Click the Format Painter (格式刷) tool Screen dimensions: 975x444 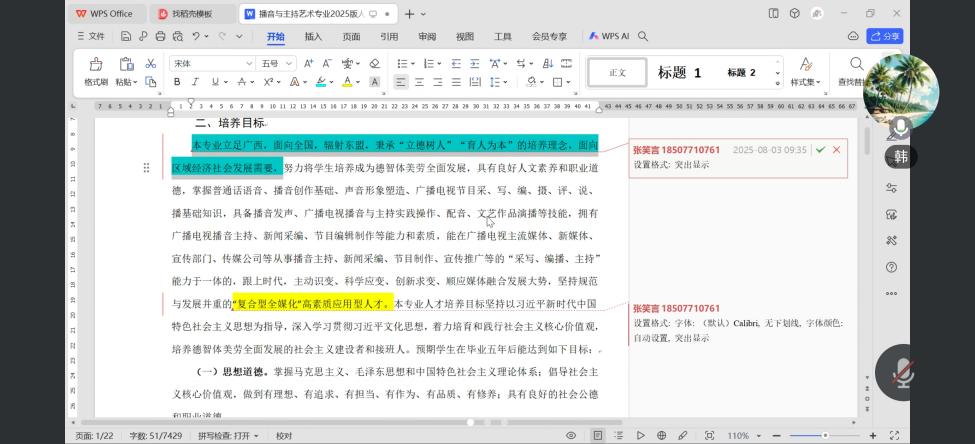(96, 72)
